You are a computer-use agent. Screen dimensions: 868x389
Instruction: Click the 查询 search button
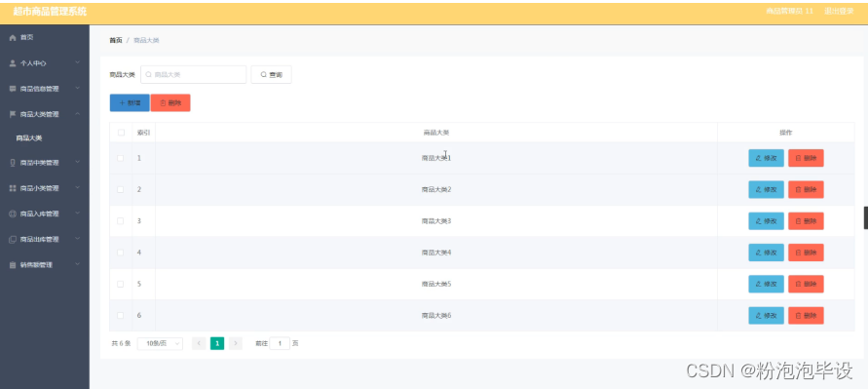coord(271,74)
